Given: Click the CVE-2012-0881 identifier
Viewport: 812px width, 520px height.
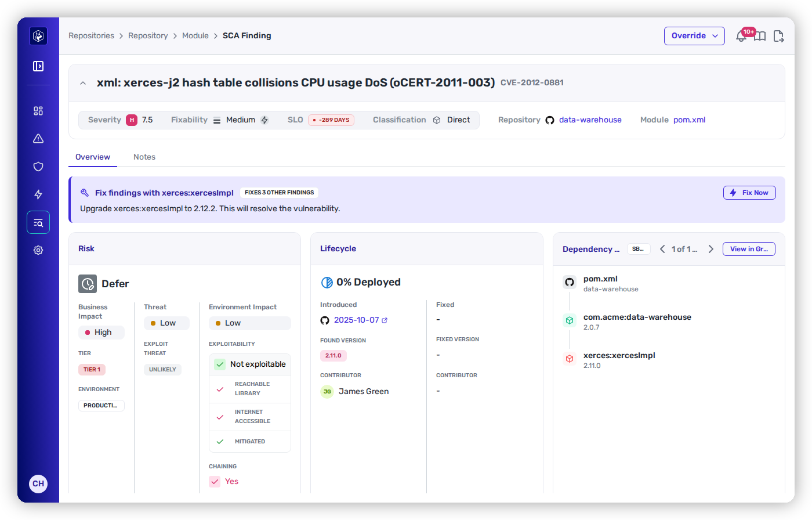Looking at the screenshot, I should (x=532, y=83).
